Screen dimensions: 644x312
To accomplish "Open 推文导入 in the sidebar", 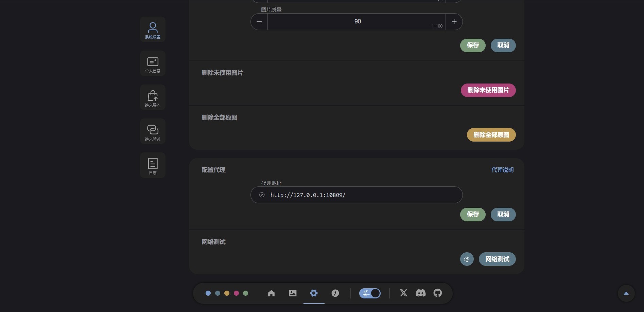I will 153,97.
